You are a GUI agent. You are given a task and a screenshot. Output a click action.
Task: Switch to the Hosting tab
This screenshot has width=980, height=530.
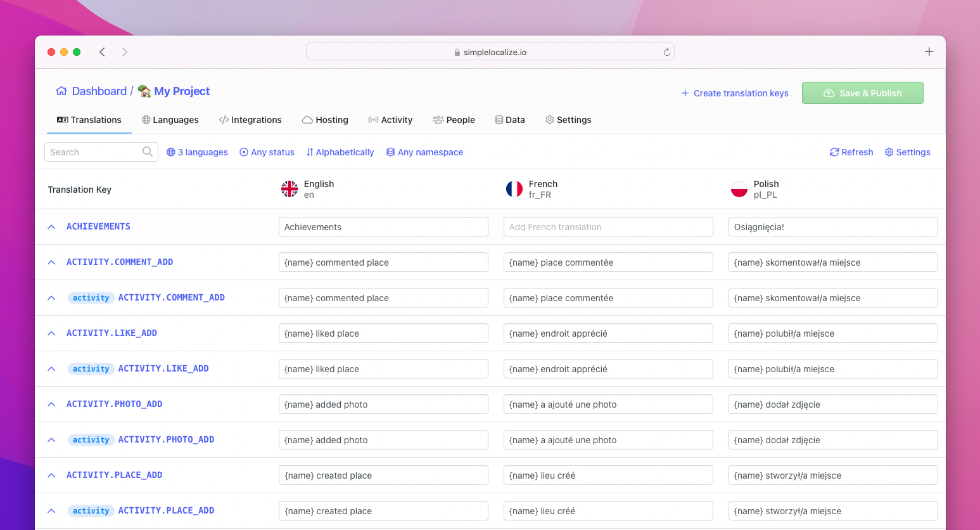(x=325, y=120)
